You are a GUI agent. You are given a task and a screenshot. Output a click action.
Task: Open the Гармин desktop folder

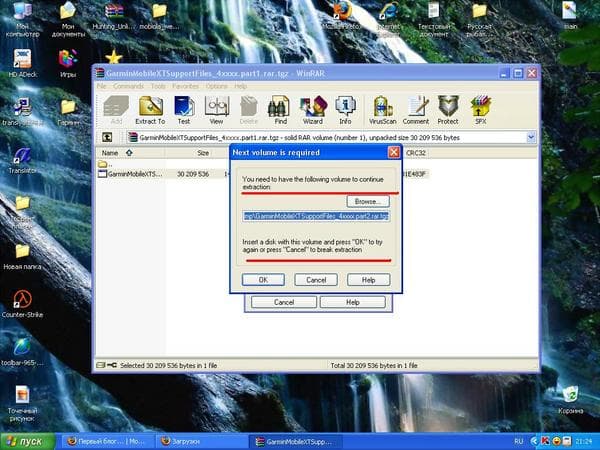[68, 112]
